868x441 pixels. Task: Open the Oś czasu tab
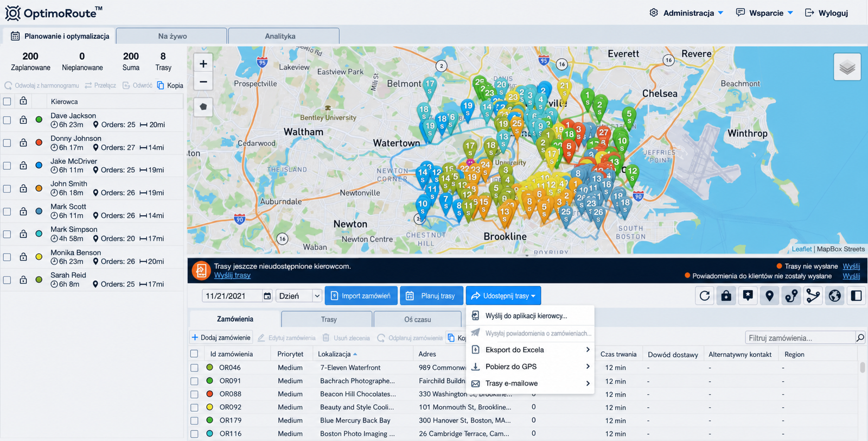coord(419,319)
